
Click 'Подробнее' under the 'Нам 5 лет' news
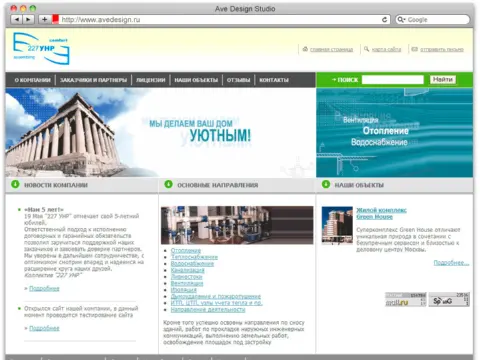pyautogui.click(x=44, y=289)
